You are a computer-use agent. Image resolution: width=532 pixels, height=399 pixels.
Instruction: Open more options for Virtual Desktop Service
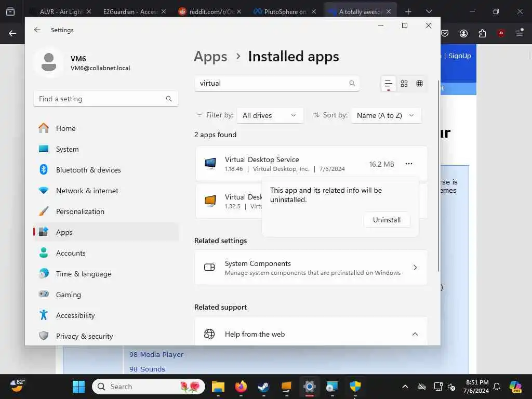[x=409, y=164]
